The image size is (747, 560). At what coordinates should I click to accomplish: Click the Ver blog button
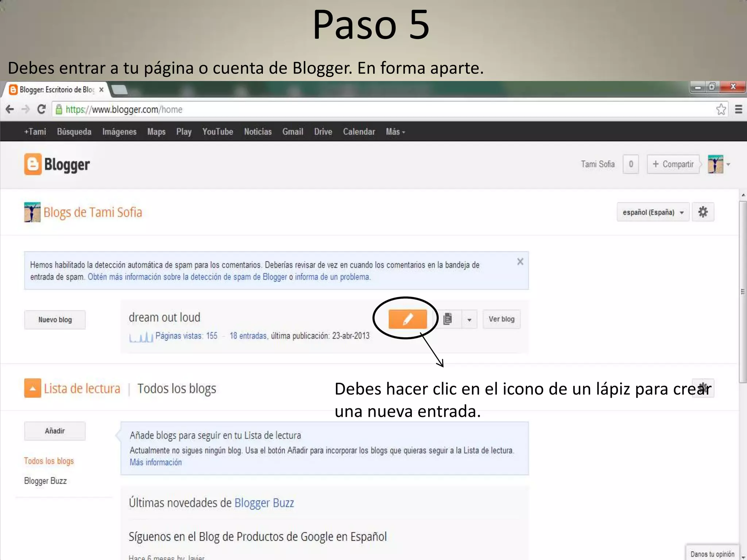(502, 319)
